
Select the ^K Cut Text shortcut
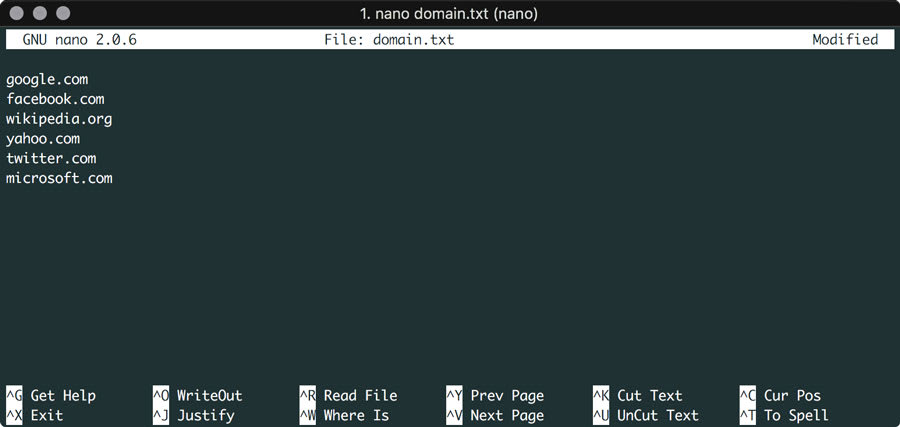click(x=638, y=395)
